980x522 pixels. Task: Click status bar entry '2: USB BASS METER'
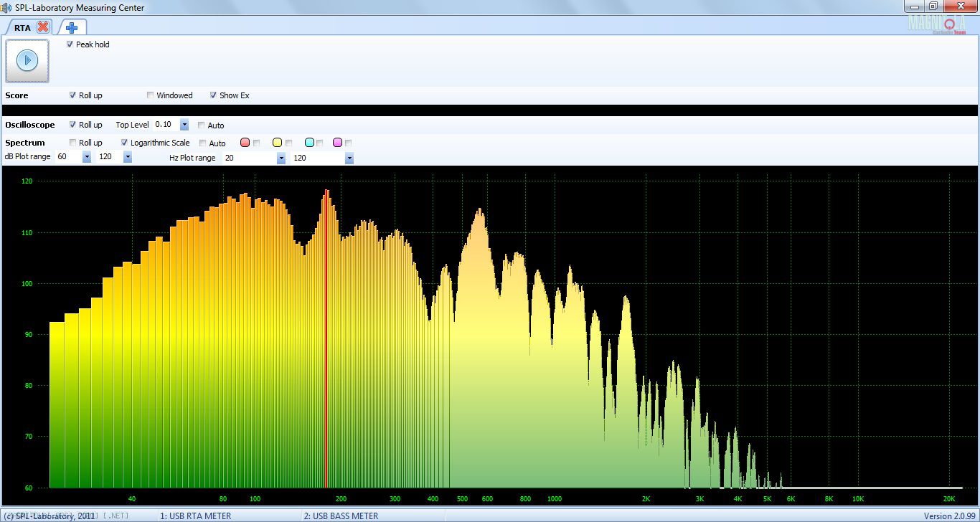coord(341,516)
